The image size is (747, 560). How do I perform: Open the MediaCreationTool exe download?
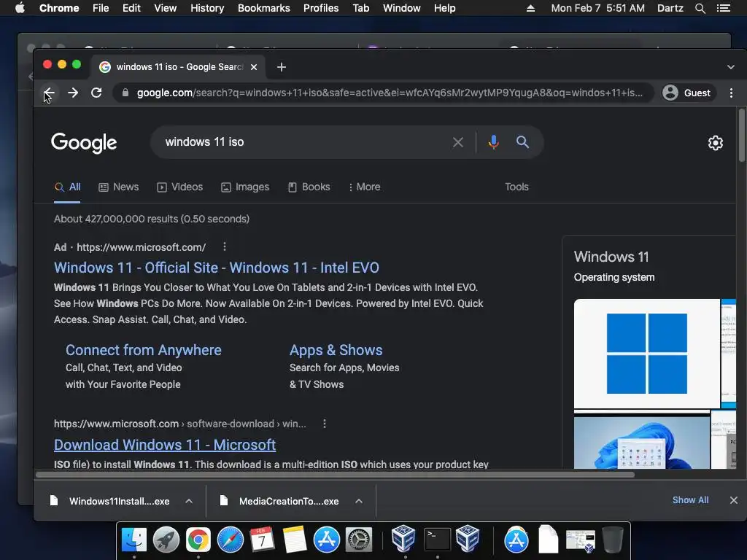click(x=280, y=501)
